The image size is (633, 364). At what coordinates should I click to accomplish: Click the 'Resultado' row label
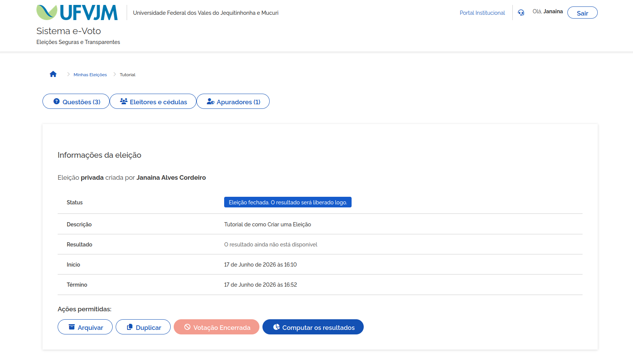point(80,245)
